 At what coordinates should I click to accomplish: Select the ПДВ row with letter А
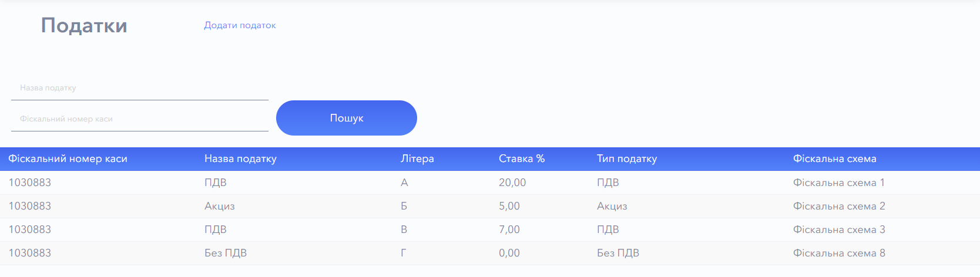[x=216, y=183]
